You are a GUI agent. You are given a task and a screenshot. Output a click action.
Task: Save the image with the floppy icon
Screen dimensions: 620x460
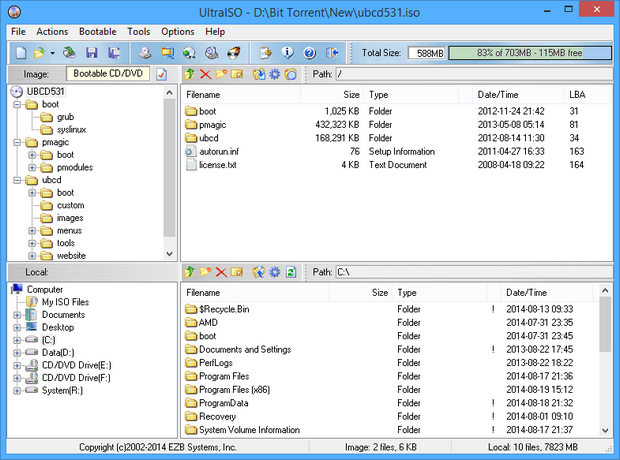(91, 53)
